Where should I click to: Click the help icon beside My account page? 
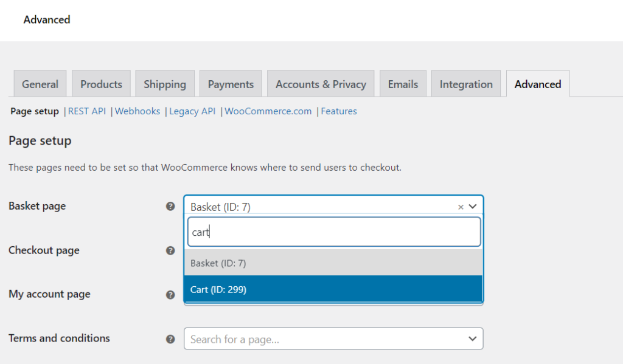tap(170, 295)
